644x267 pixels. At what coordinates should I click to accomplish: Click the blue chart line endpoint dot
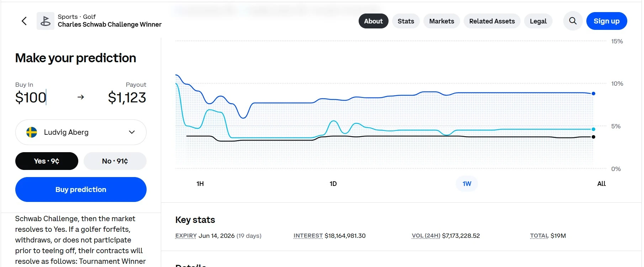click(x=593, y=94)
